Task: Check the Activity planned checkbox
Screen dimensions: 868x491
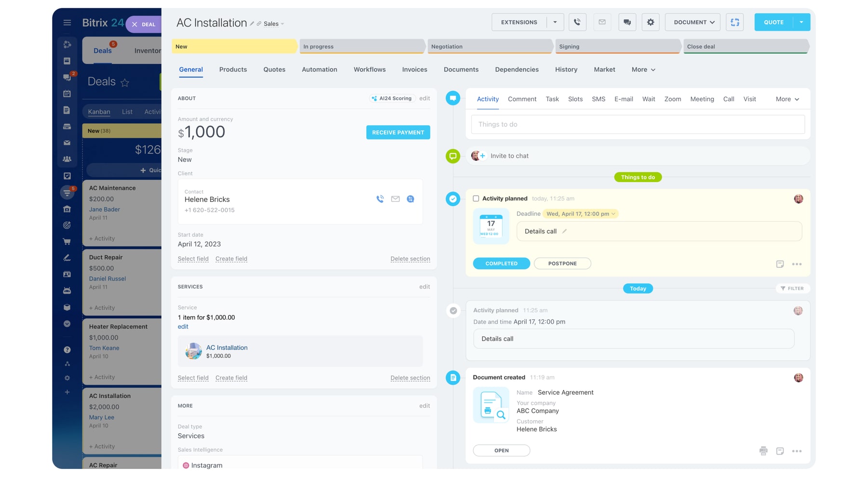Action: coord(476,199)
